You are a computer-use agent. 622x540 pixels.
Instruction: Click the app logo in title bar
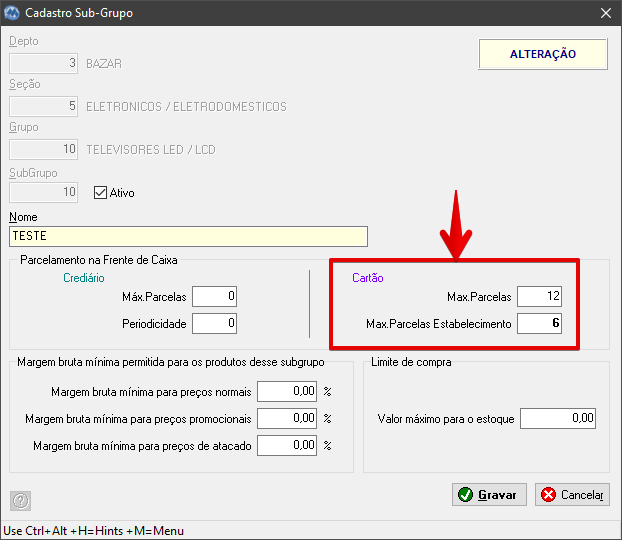coord(12,13)
